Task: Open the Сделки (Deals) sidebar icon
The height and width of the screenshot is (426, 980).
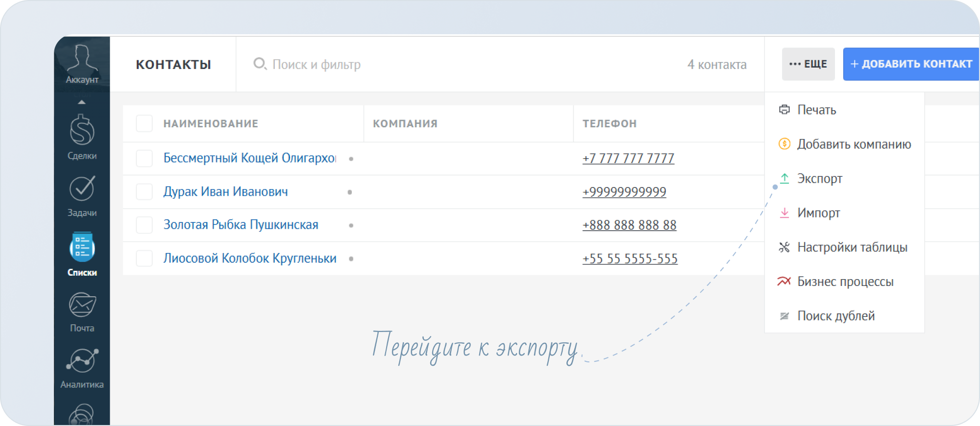Action: [x=82, y=131]
